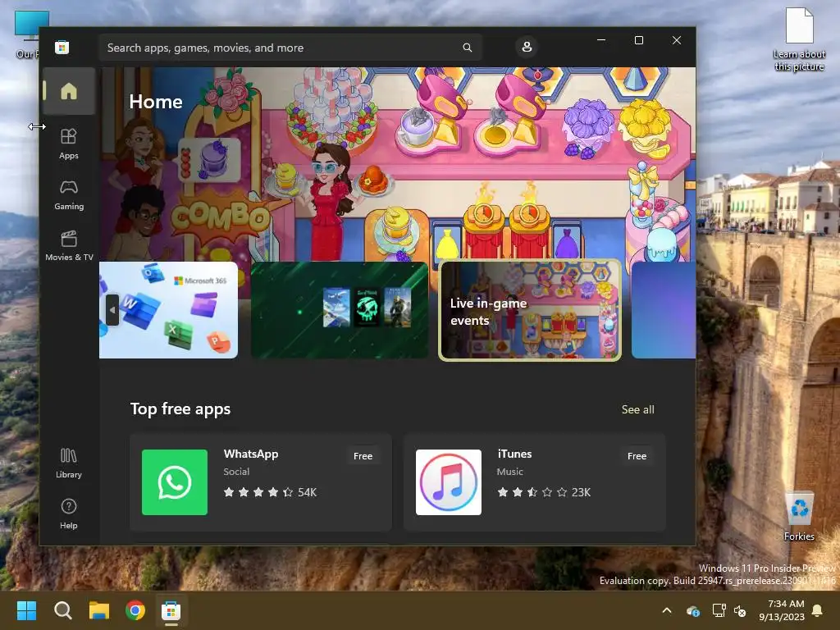Open notifications bell in taskbar
840x630 pixels.
coord(818,610)
